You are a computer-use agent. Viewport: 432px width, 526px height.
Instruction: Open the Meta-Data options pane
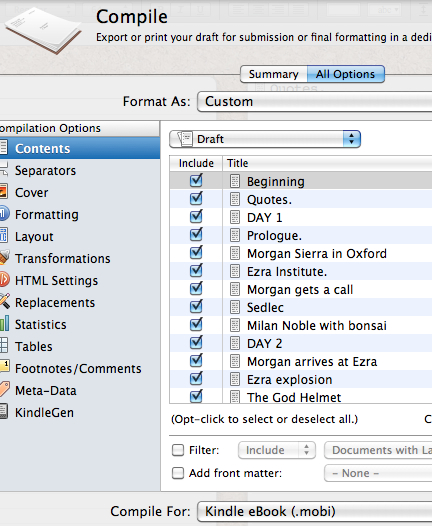pyautogui.click(x=80, y=390)
